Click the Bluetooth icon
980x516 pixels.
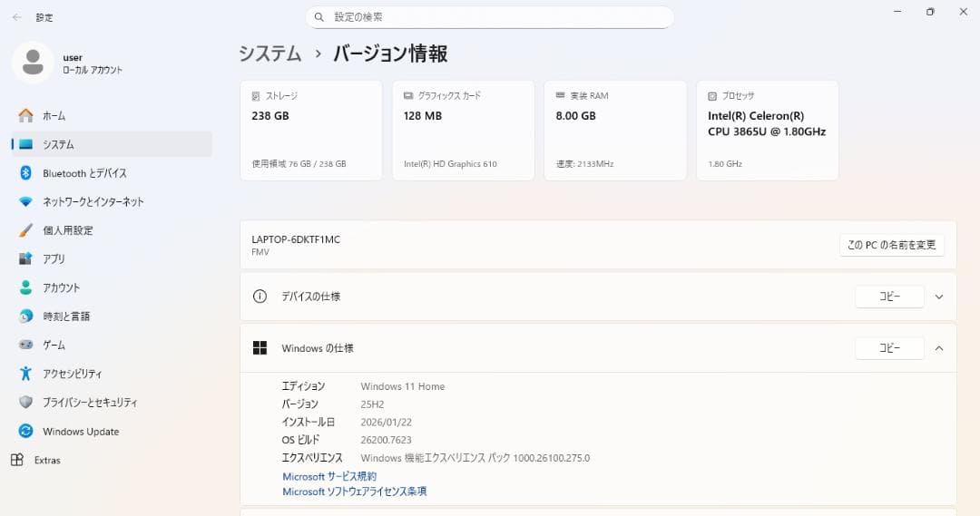25,173
